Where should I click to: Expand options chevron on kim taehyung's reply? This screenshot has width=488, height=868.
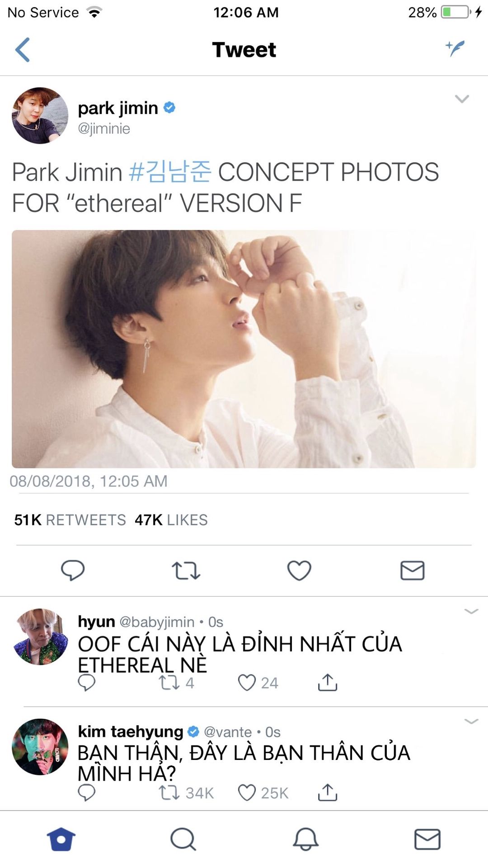[x=471, y=721]
